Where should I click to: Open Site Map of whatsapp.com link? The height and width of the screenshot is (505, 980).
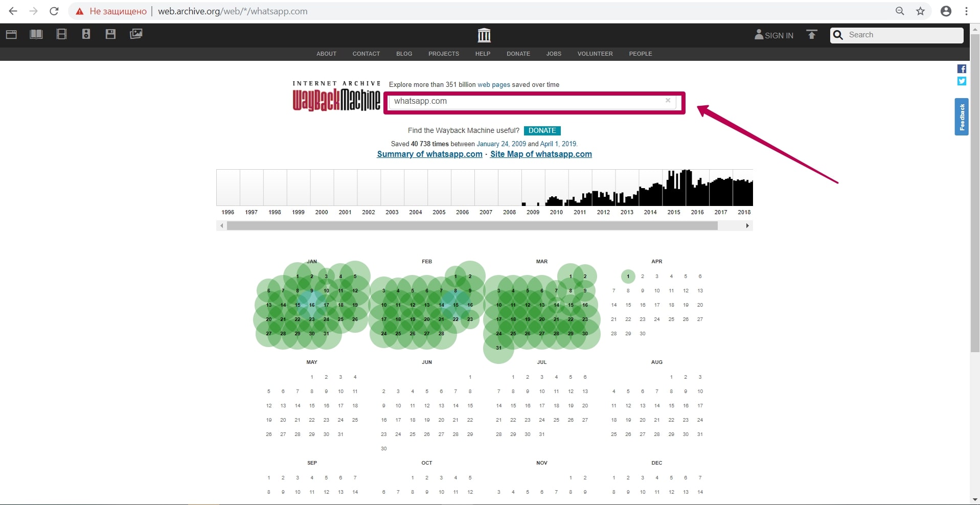tap(541, 154)
